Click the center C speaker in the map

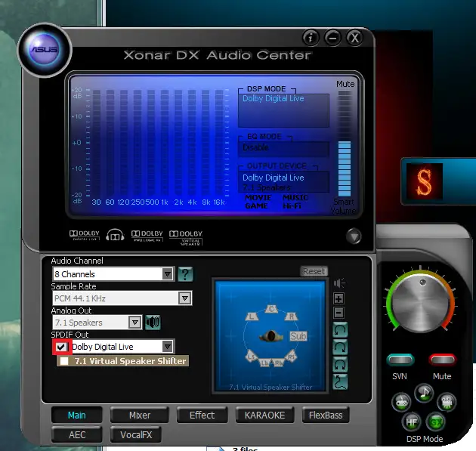point(271,309)
